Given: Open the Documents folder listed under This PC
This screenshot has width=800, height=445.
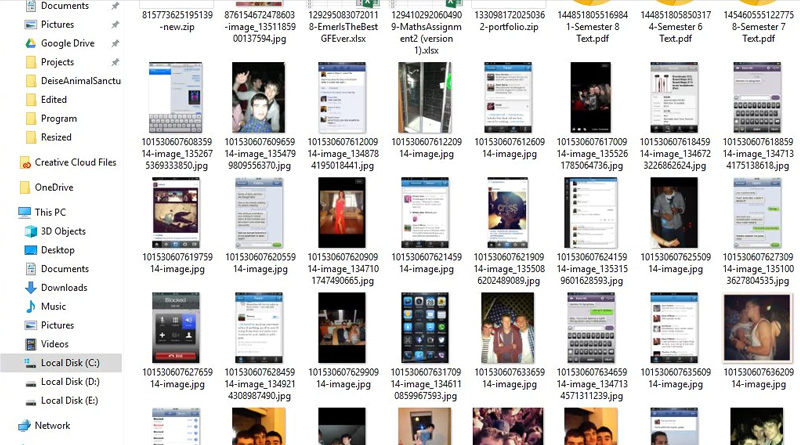Looking at the screenshot, I should coord(65,269).
